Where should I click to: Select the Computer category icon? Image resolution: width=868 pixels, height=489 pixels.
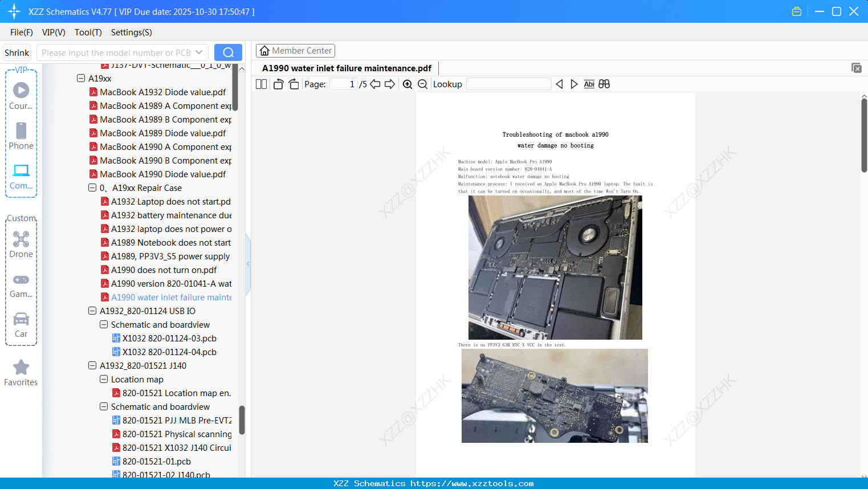click(x=21, y=176)
